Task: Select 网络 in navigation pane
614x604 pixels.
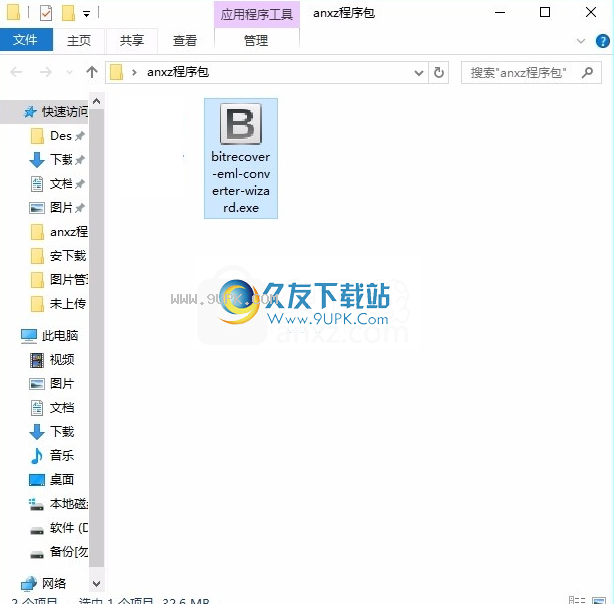Action: (x=44, y=584)
